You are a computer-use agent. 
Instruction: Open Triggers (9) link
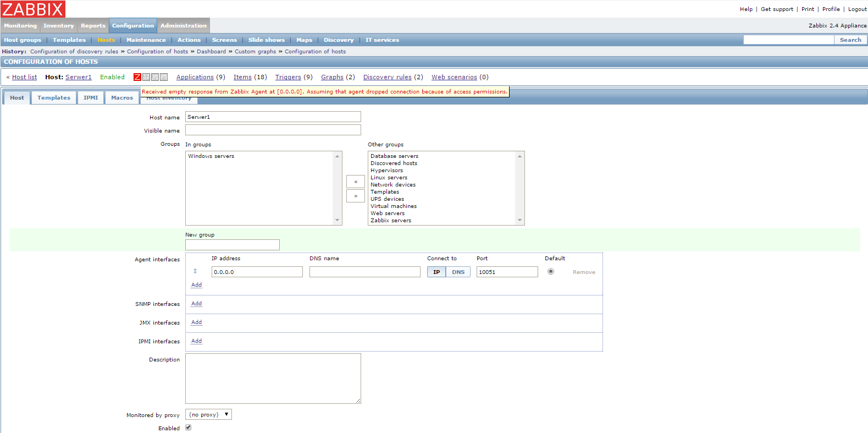[x=288, y=77]
